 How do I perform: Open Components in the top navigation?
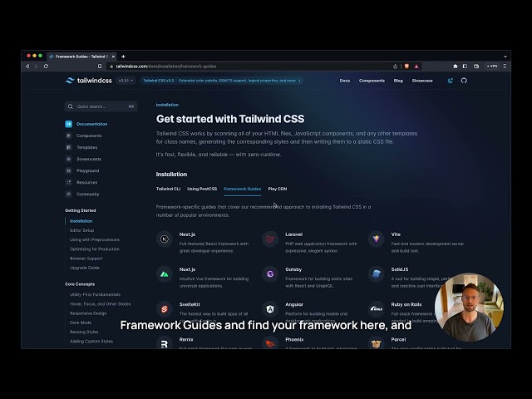coord(372,81)
